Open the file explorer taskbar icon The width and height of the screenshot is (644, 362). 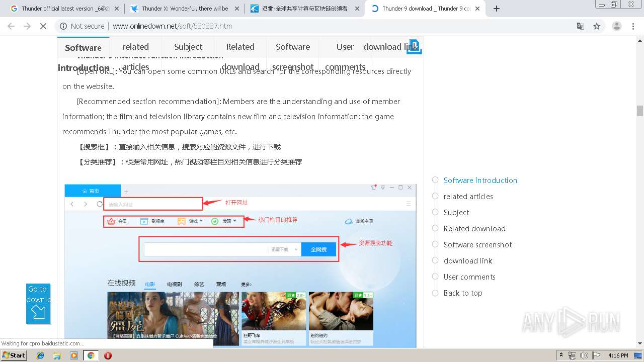[57, 355]
